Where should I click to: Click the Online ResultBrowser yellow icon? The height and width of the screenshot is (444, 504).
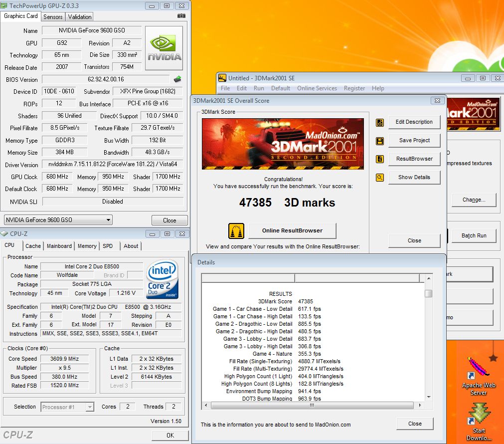(x=236, y=231)
